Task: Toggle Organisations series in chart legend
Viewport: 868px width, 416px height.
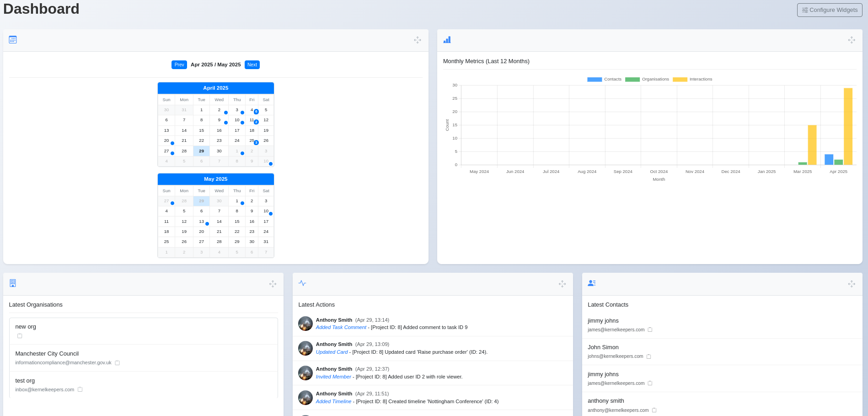Action: pos(647,79)
